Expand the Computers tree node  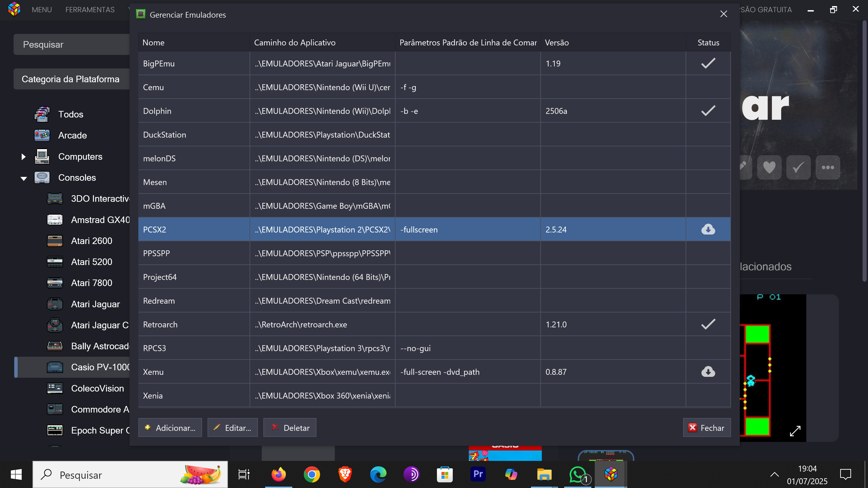click(x=23, y=157)
